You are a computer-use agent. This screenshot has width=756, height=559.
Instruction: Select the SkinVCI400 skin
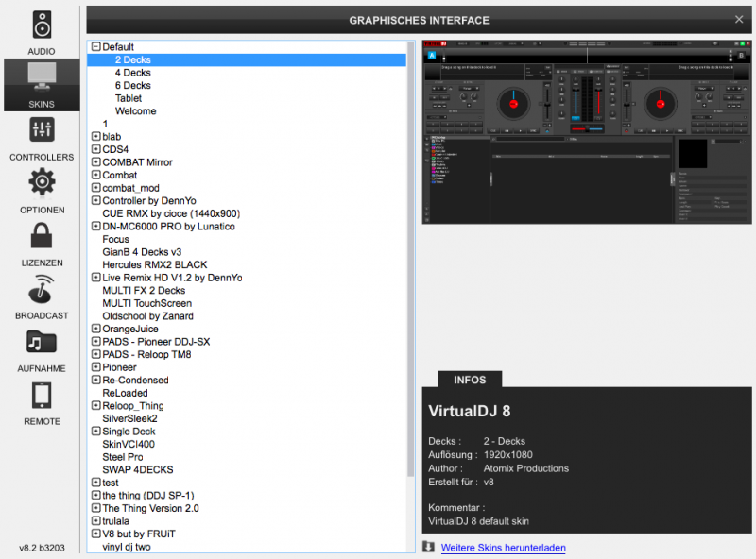point(129,444)
